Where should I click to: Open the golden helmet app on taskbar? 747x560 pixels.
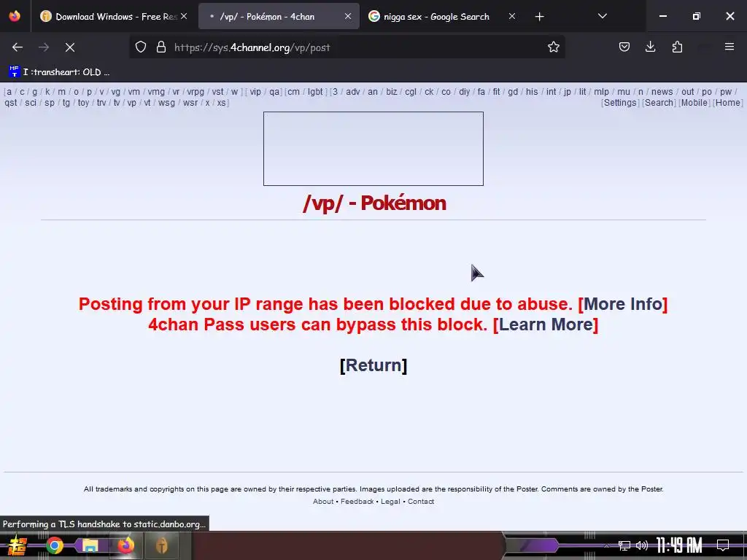pos(161,545)
